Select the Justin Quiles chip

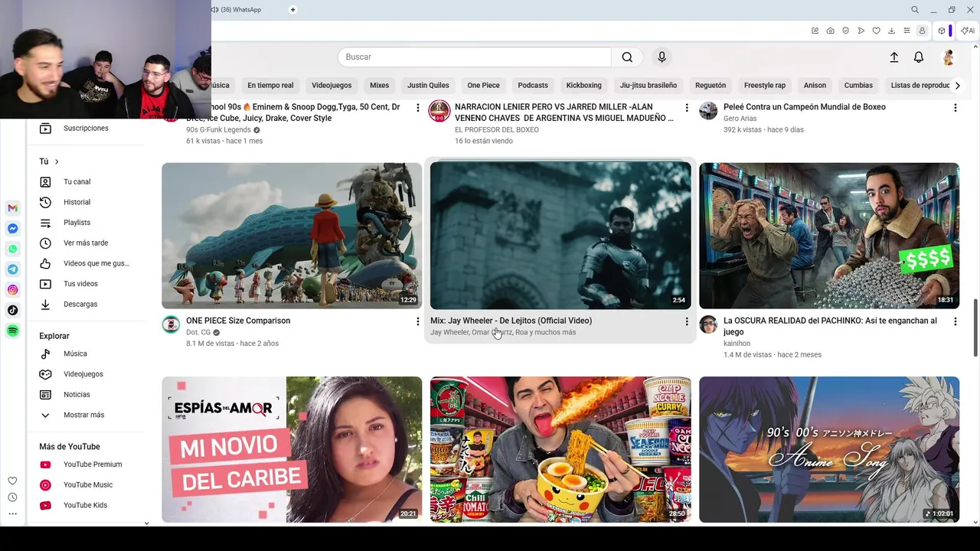coord(428,86)
